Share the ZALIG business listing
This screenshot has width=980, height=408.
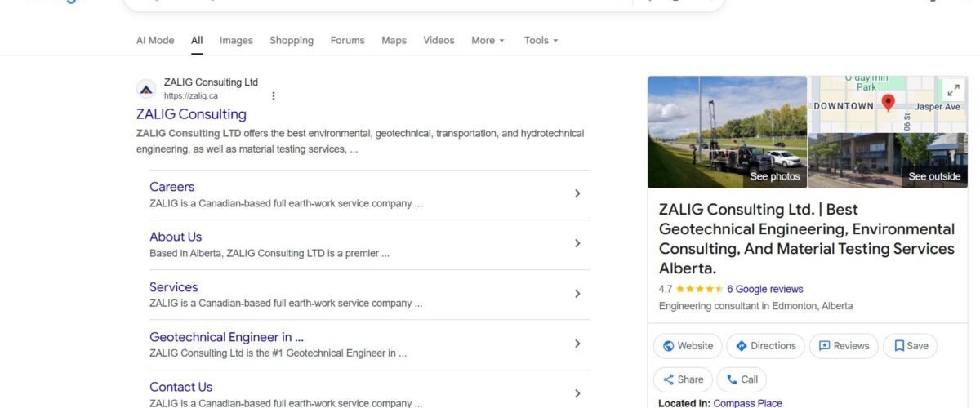[x=682, y=379]
